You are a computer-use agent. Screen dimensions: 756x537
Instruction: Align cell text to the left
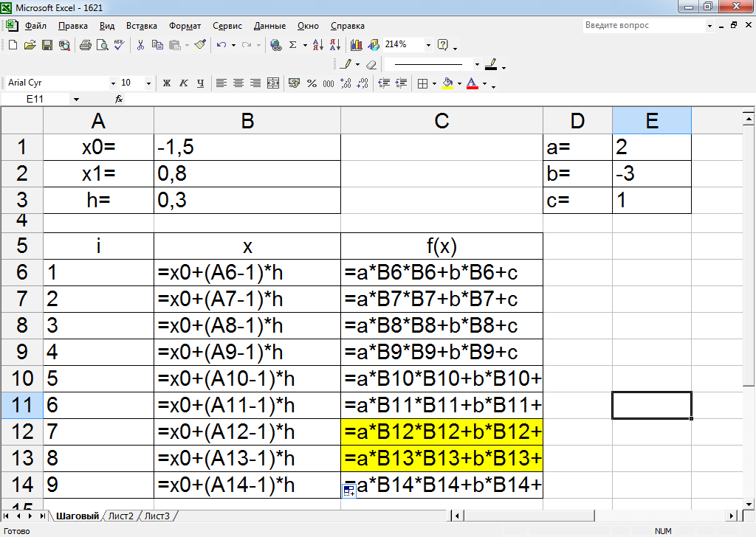(221, 83)
